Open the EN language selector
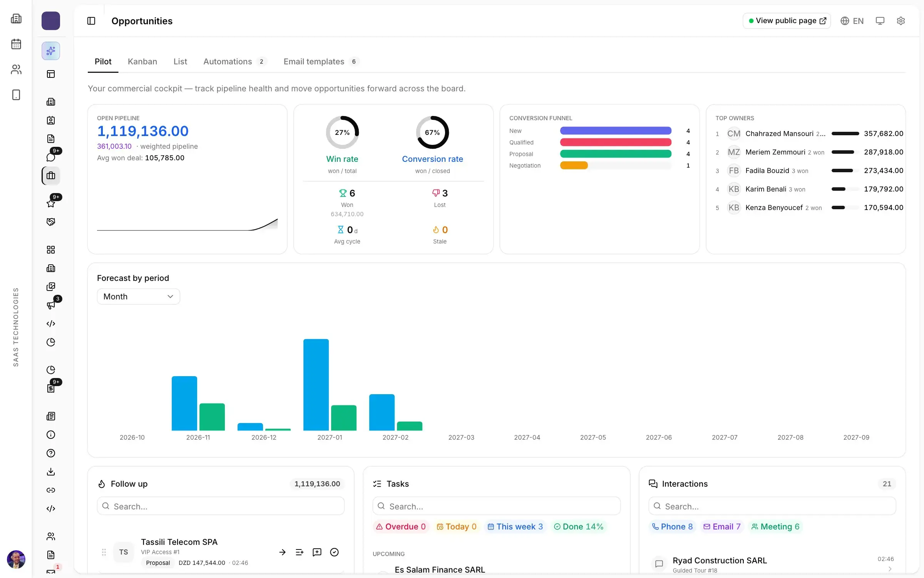 coord(852,21)
